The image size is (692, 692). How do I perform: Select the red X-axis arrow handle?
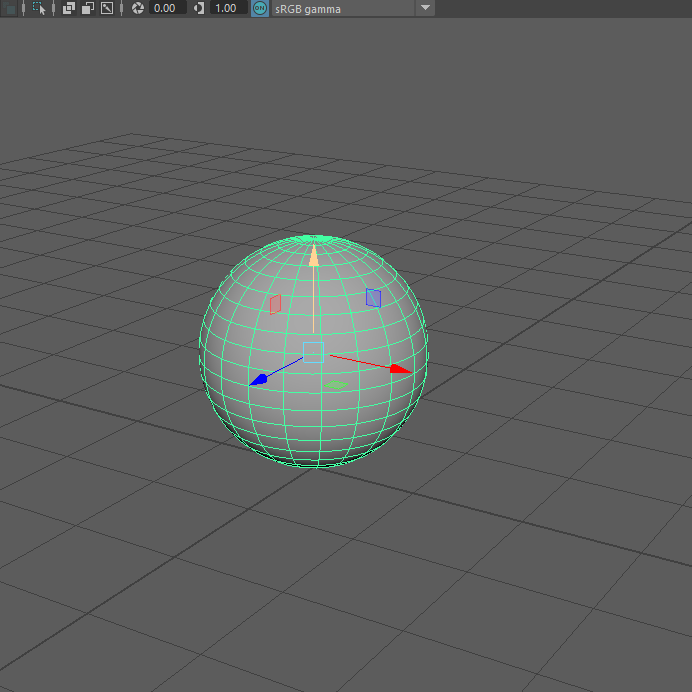[x=400, y=369]
